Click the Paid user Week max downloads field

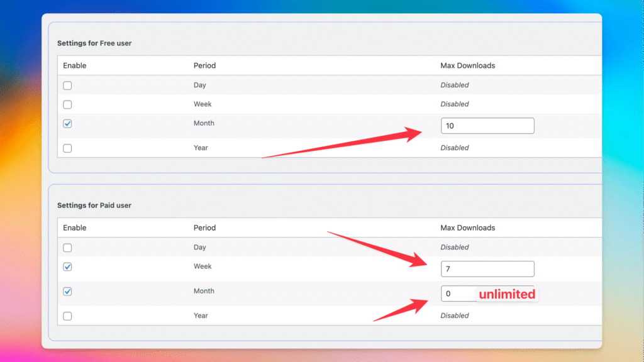[487, 269]
